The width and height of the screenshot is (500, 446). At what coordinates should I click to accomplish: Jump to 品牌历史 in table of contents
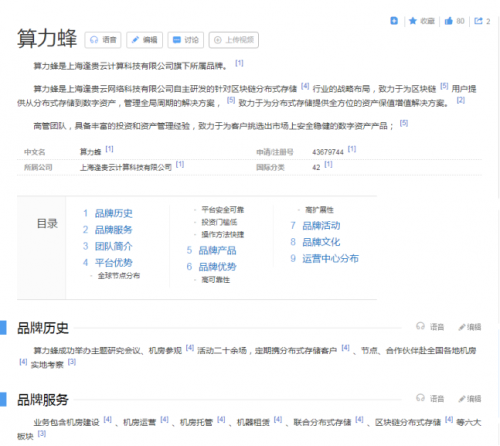(113, 213)
